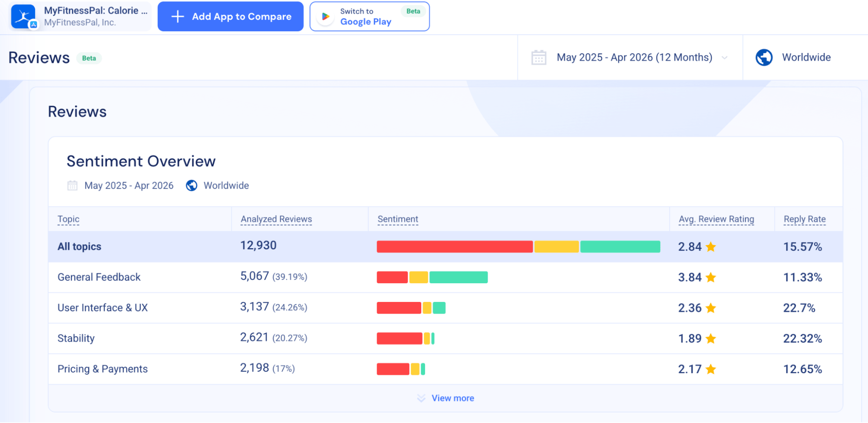Viewport: 868px width, 423px height.
Task: Click the Beta badge next to Reviews title
Action: pos(89,58)
